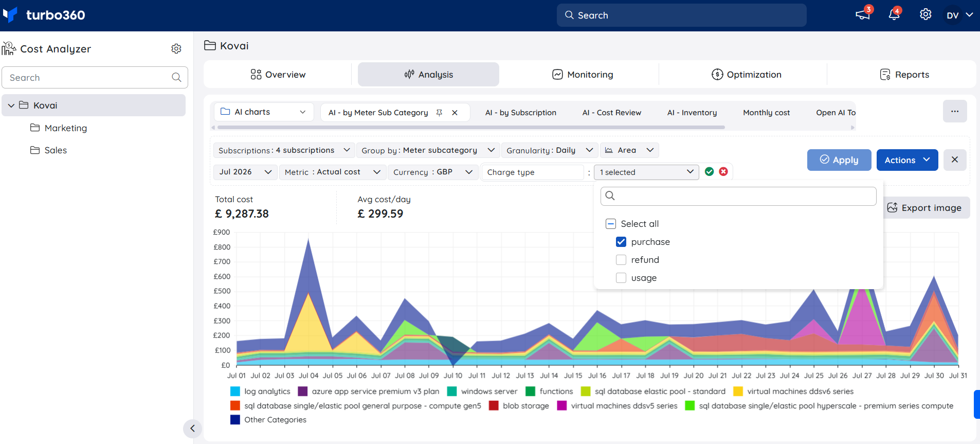Image resolution: width=980 pixels, height=444 pixels.
Task: Tick the purchase checkbox
Action: click(621, 242)
